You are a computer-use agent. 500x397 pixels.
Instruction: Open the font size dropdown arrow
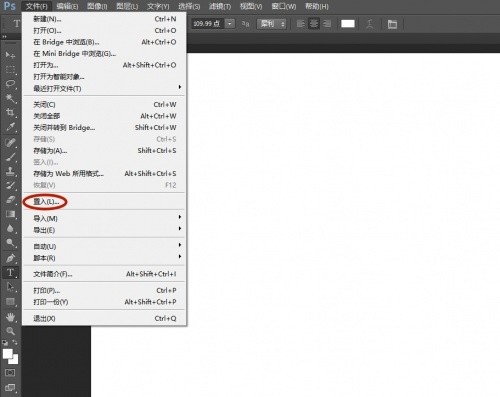coord(230,24)
